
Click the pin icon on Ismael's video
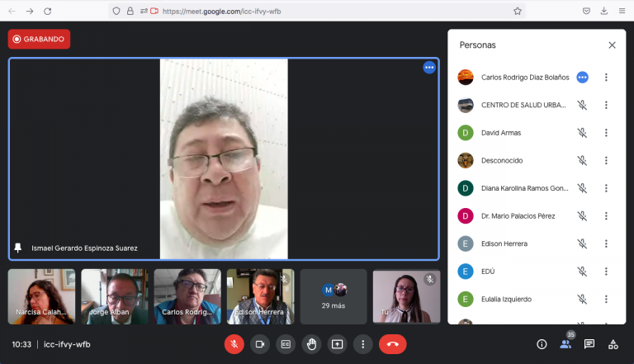pyautogui.click(x=18, y=248)
